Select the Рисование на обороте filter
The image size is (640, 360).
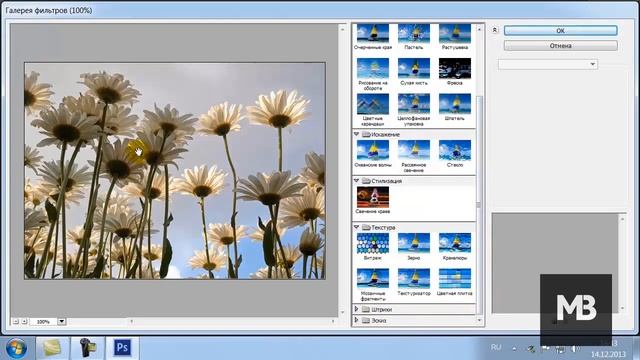click(373, 69)
